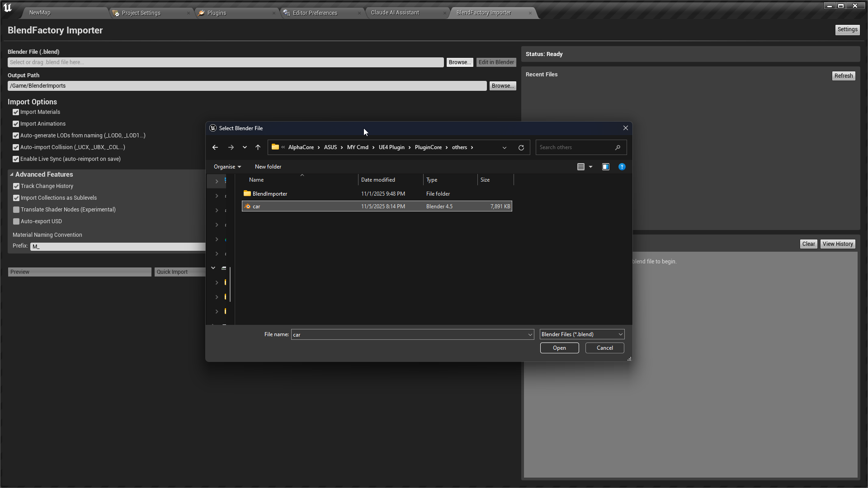
Task: Click the search magnifier icon
Action: coord(618,147)
